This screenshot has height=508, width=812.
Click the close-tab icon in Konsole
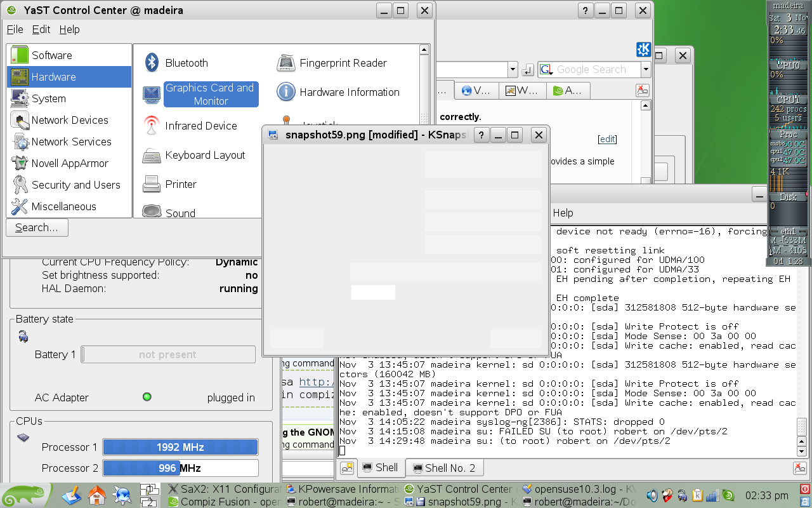[799, 468]
